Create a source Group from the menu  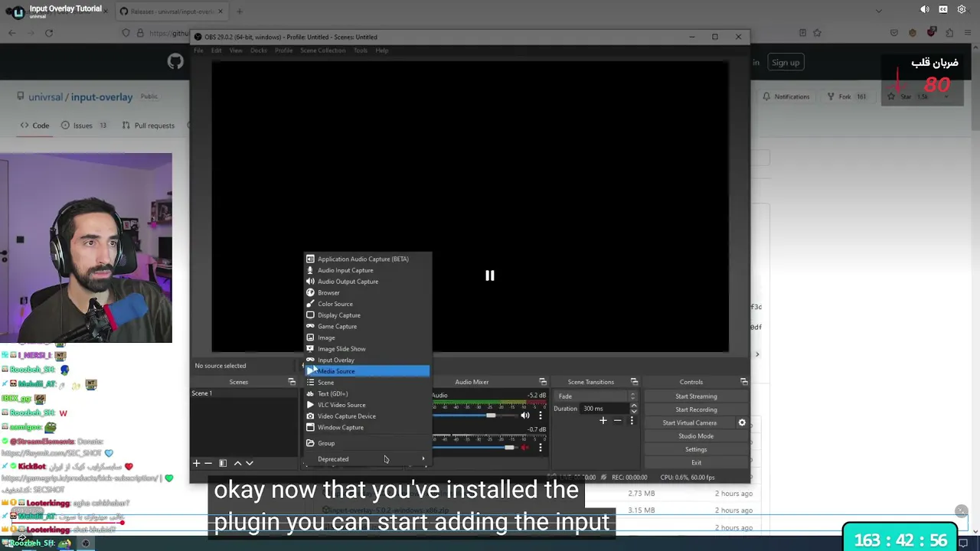tap(367, 443)
